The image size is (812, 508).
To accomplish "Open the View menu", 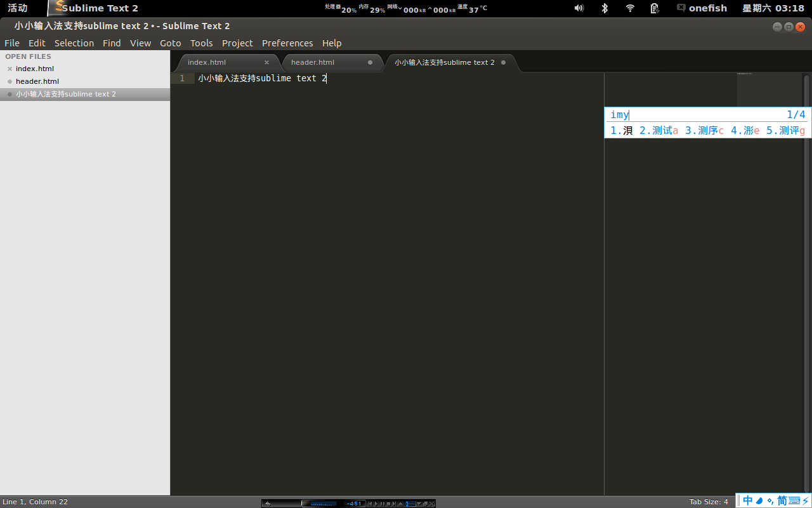I will (140, 43).
